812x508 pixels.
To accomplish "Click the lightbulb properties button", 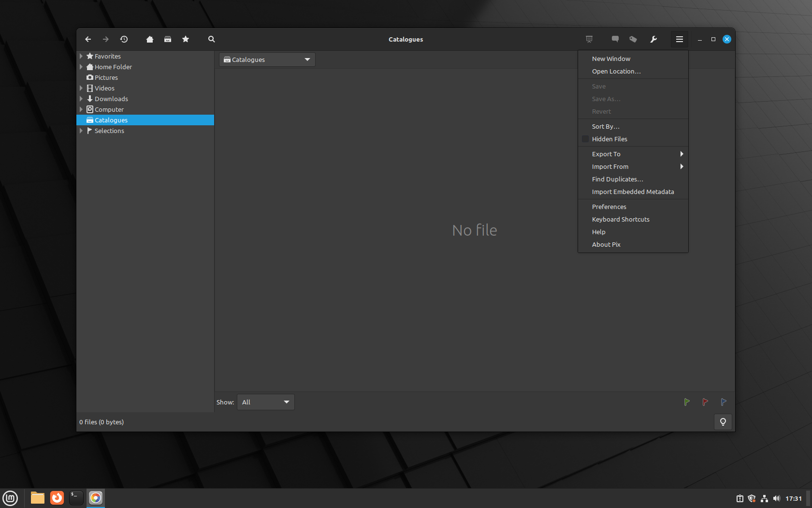I will click(723, 422).
